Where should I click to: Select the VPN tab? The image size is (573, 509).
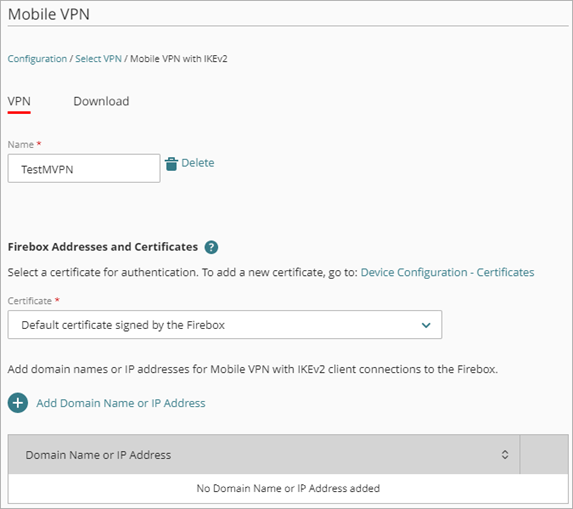[19, 101]
